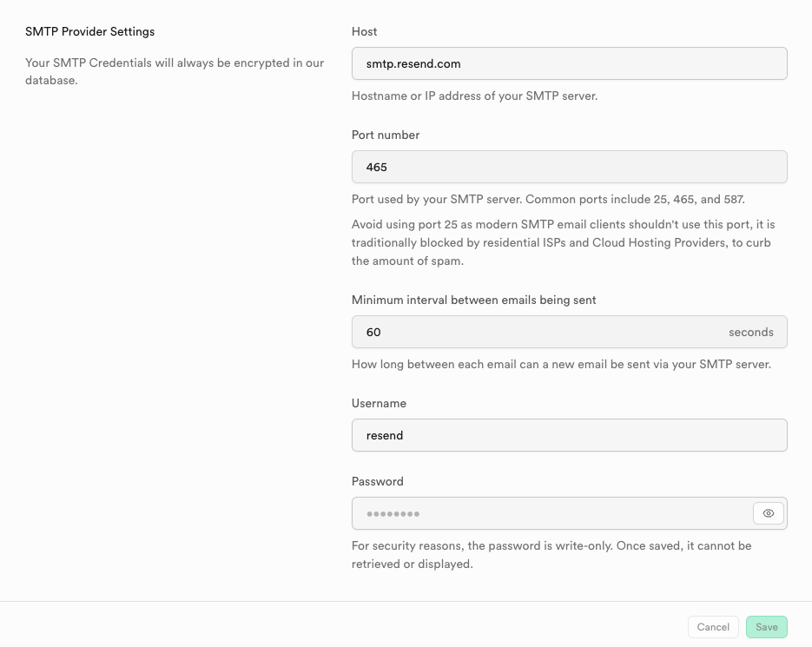
Task: Save the SMTP provider settings
Action: (x=766, y=627)
